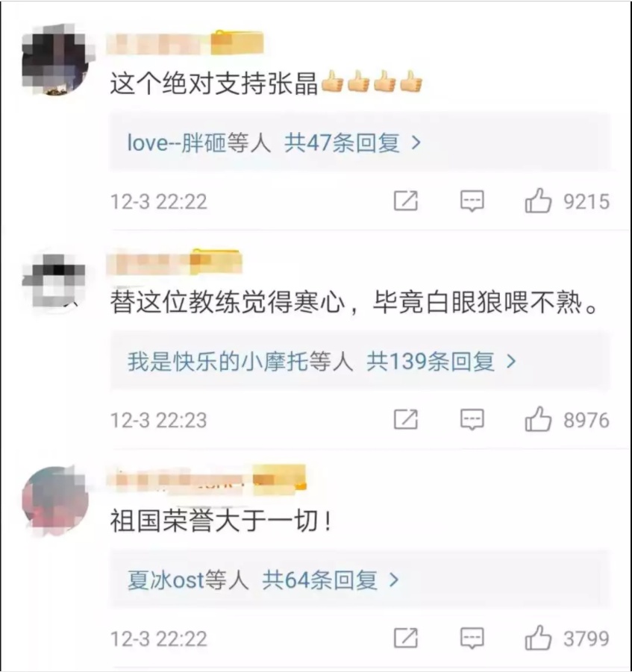
Task: Tap the comment icon on the 白眼狼 comment
Action: point(472,419)
